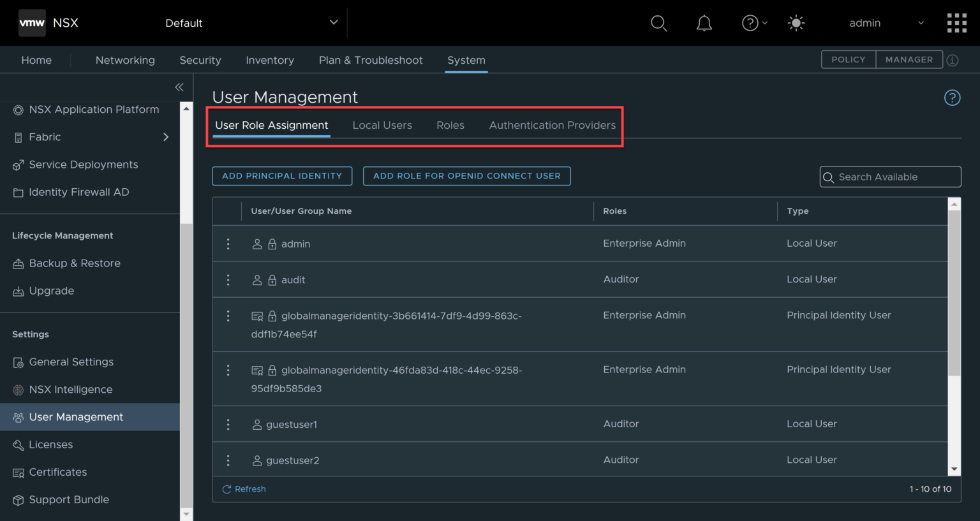Image resolution: width=980 pixels, height=521 pixels.
Task: Refresh the user list
Action: pyautogui.click(x=244, y=488)
